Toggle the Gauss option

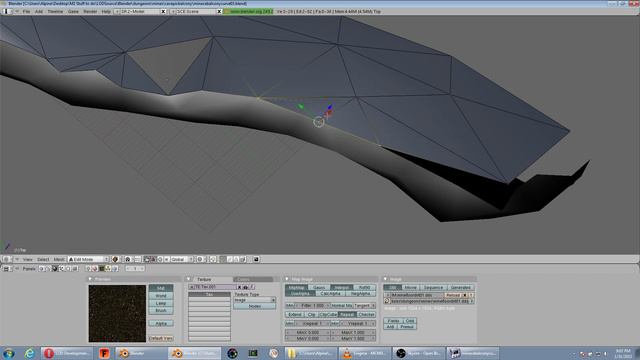coord(319,287)
